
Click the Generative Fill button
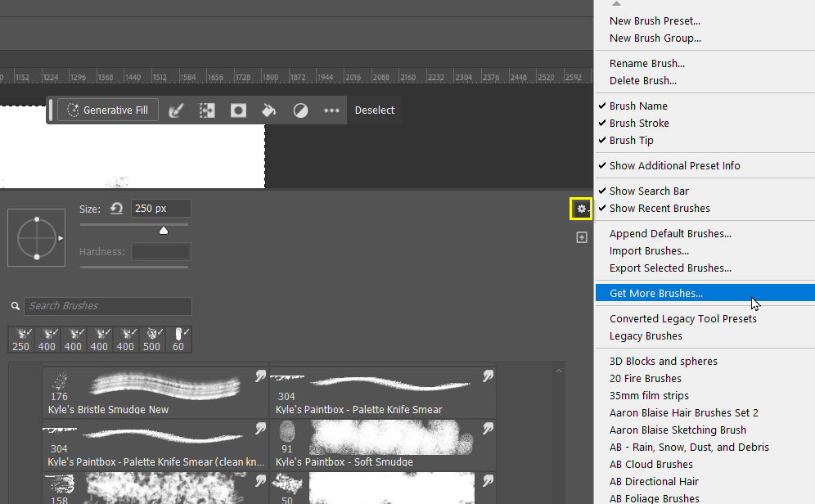click(107, 110)
